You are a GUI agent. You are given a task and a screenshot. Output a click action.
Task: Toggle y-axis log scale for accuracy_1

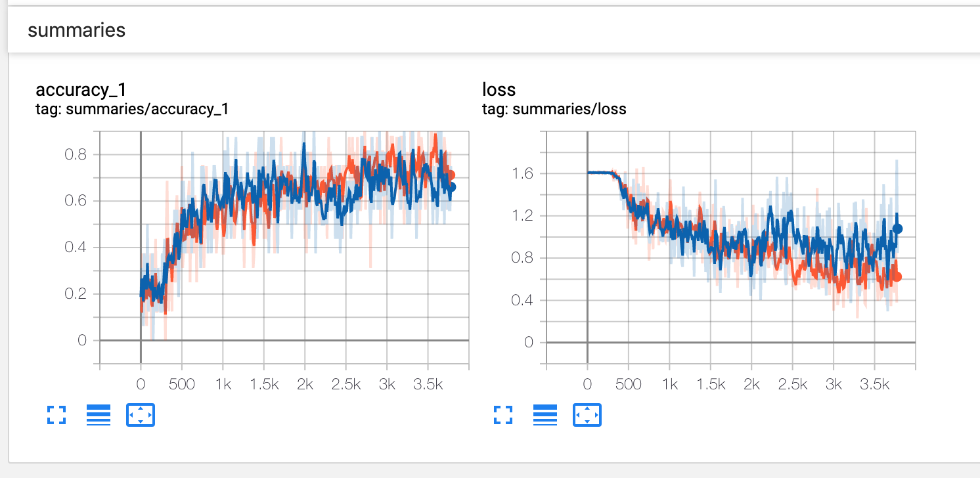point(99,414)
